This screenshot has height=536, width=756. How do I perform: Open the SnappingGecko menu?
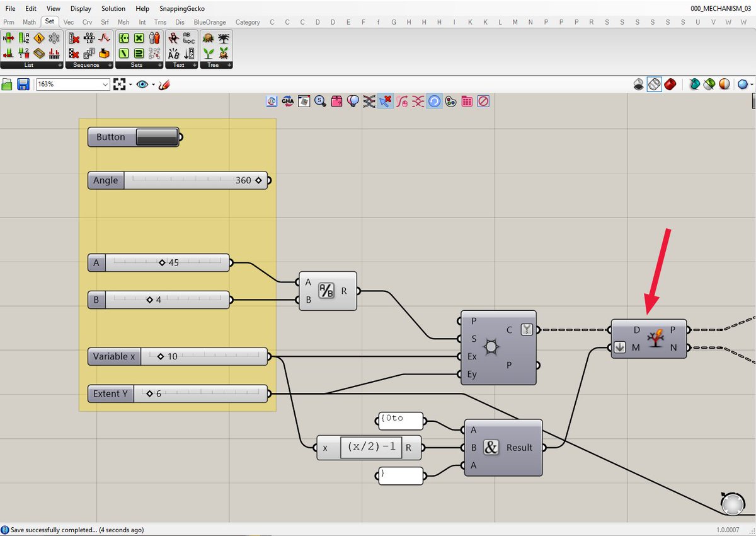(x=182, y=9)
